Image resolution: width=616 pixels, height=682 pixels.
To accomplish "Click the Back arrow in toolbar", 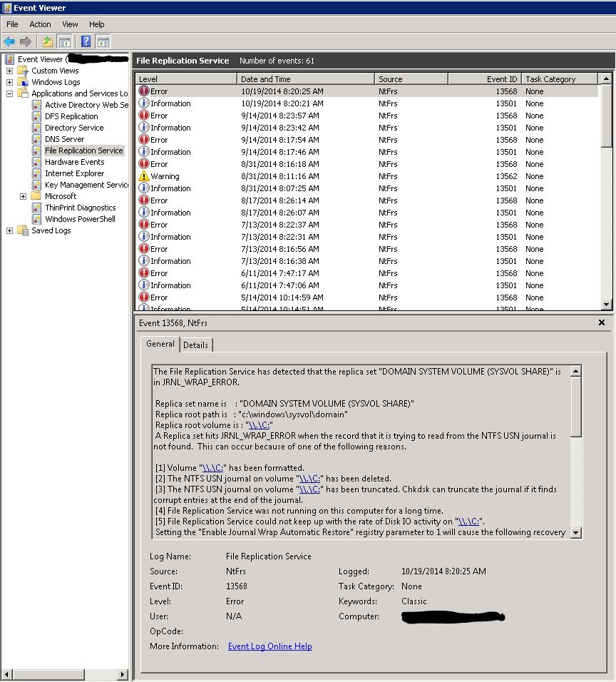I will [9, 42].
